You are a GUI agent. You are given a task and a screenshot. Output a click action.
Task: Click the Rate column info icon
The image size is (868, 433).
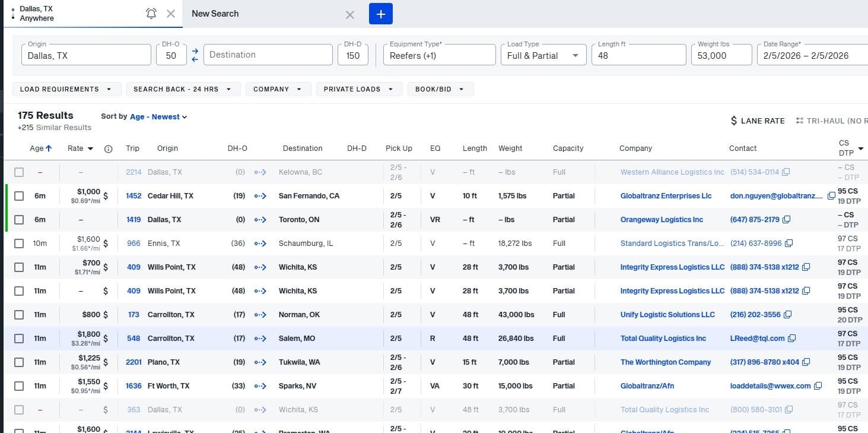pos(108,149)
